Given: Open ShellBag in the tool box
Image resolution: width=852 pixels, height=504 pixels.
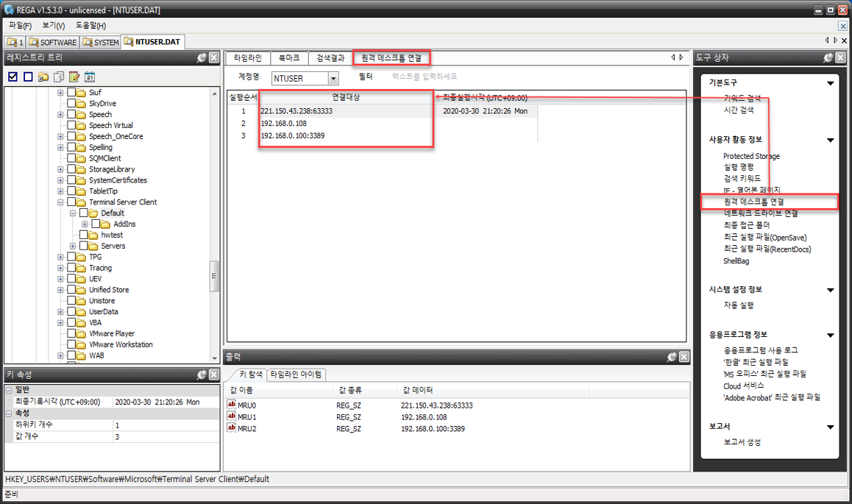Looking at the screenshot, I should (x=736, y=261).
